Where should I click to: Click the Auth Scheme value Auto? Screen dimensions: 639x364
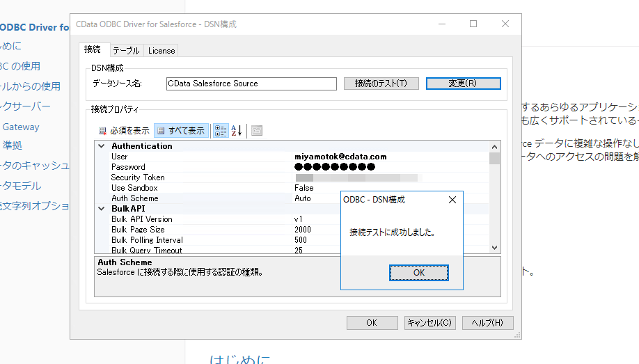point(303,198)
